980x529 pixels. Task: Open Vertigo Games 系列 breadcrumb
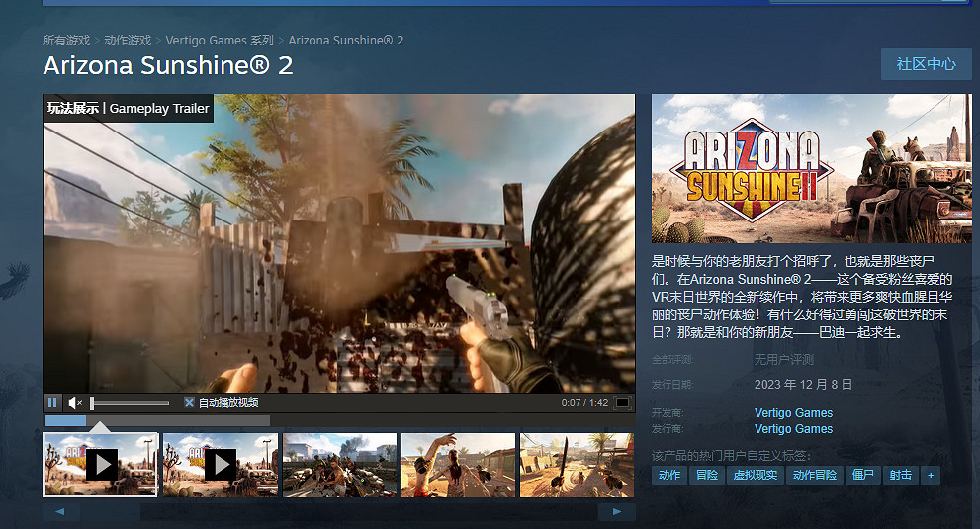click(220, 41)
